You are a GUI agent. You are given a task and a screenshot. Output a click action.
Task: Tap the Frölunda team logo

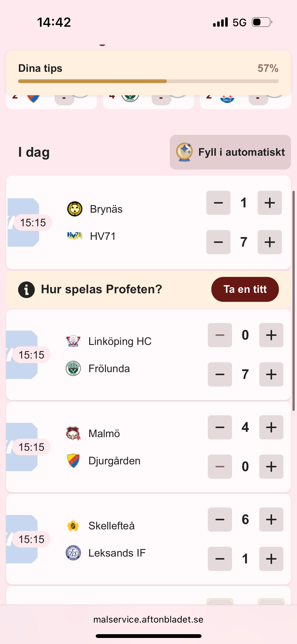tap(73, 368)
